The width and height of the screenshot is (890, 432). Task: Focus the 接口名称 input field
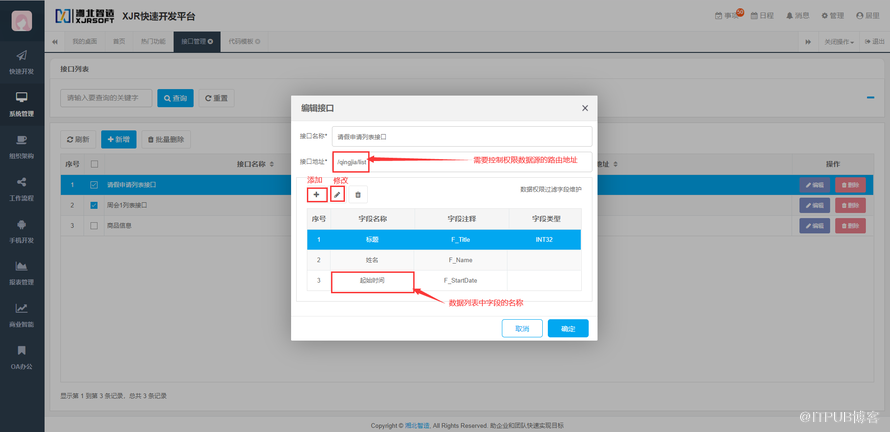pyautogui.click(x=462, y=136)
